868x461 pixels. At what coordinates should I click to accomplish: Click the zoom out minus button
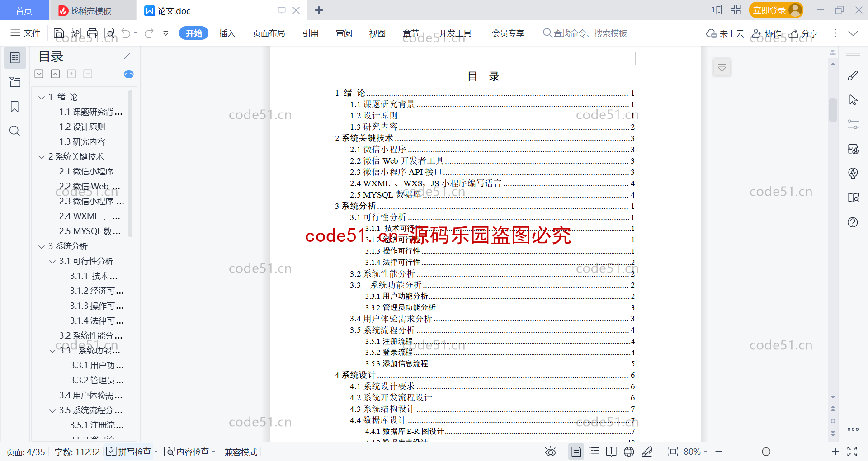point(719,452)
